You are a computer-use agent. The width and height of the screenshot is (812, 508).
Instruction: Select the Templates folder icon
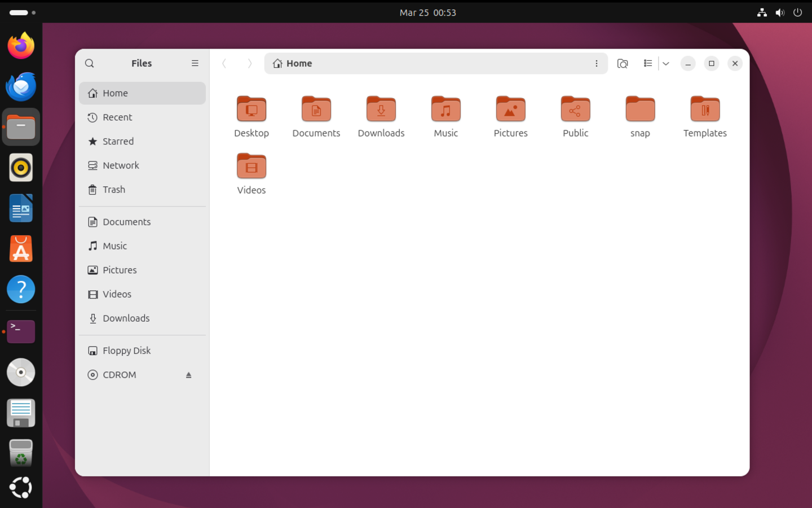[705, 110]
